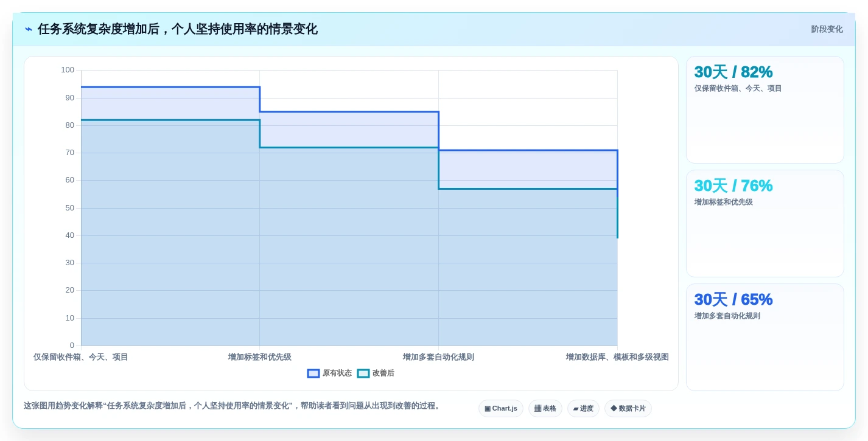
Task: Click the description text below the chart
Action: (x=233, y=406)
